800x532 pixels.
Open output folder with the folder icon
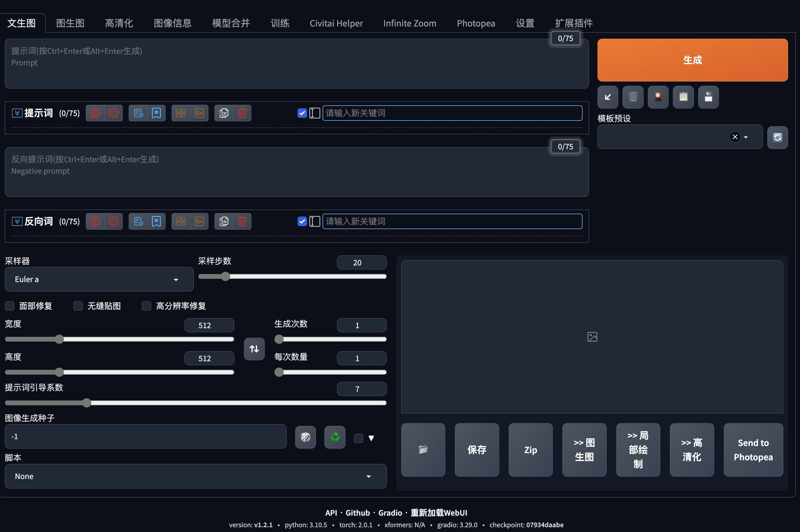423,450
